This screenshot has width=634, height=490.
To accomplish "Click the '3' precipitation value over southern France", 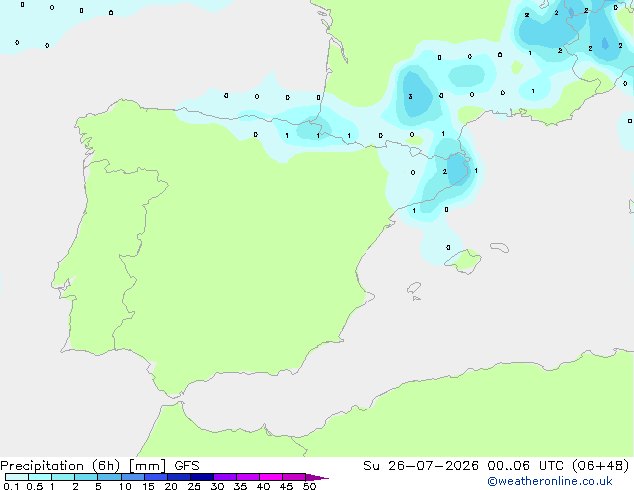I will click(410, 96).
